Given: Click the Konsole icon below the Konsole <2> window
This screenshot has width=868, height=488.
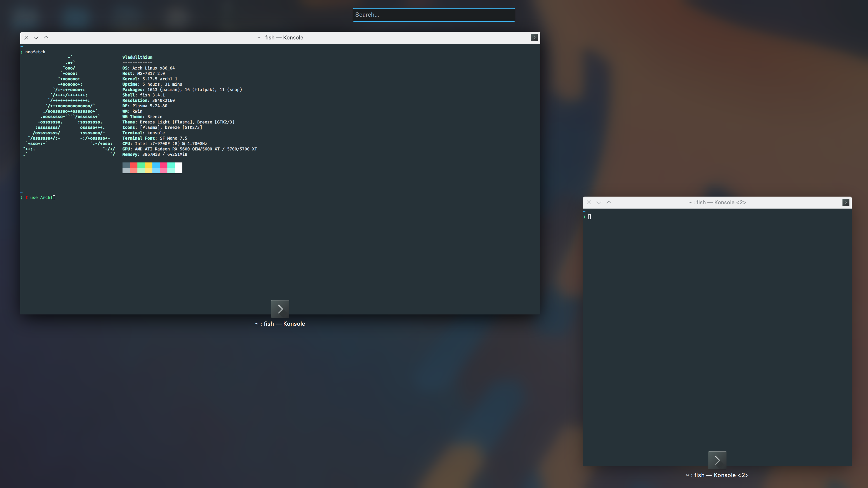Looking at the screenshot, I should pos(717,460).
